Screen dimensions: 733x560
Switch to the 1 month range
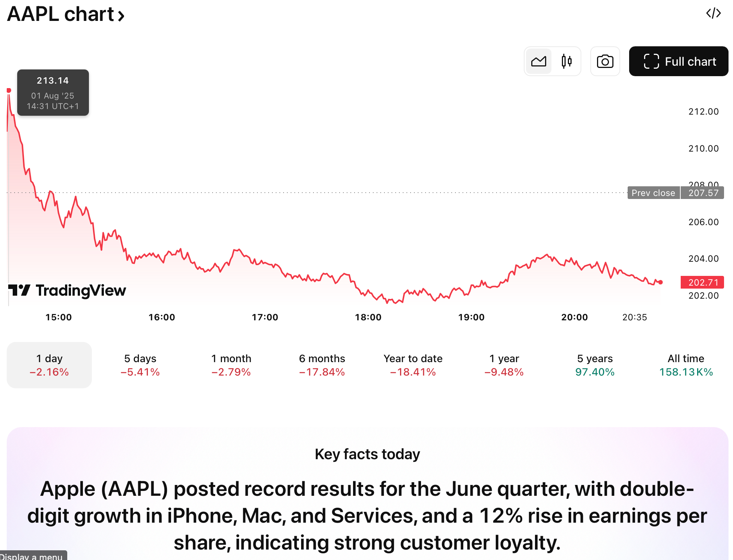231,365
